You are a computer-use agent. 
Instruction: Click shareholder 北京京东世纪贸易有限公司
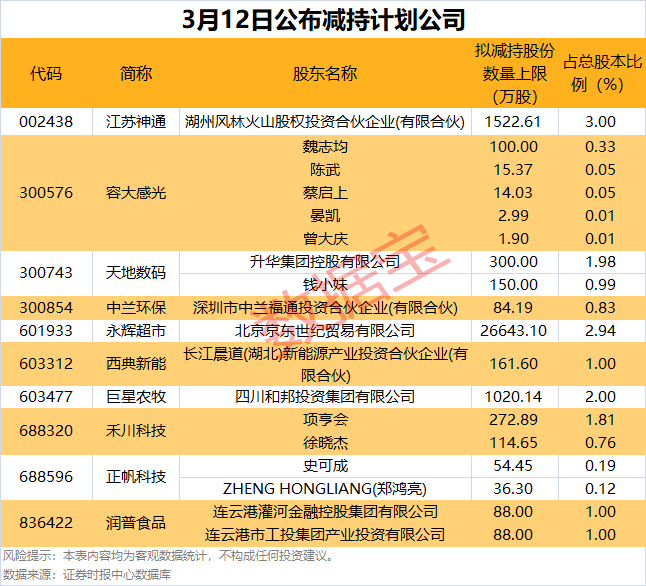click(324, 328)
